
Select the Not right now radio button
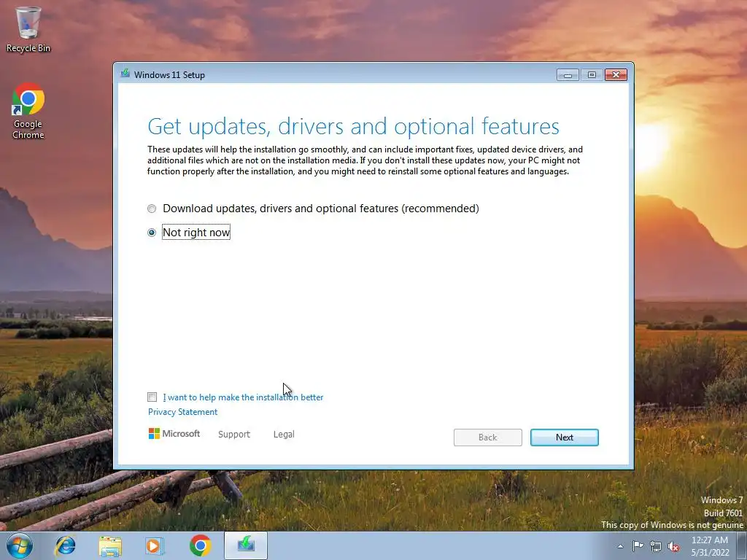[152, 233]
